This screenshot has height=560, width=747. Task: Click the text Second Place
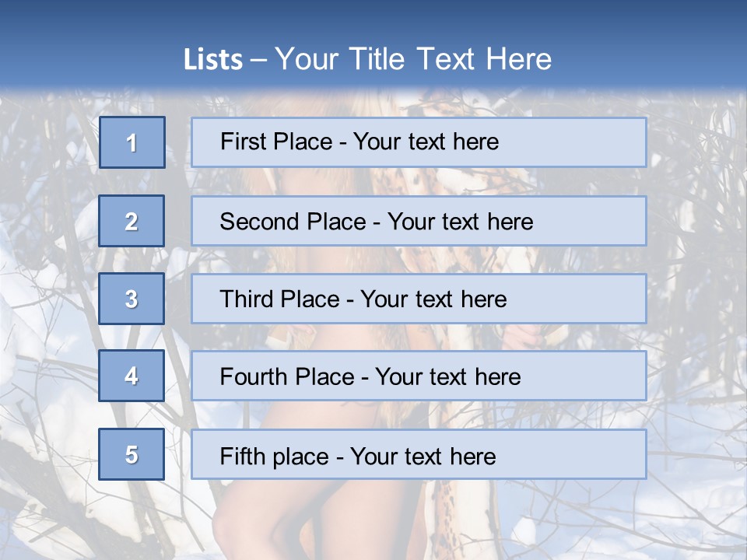tap(293, 222)
